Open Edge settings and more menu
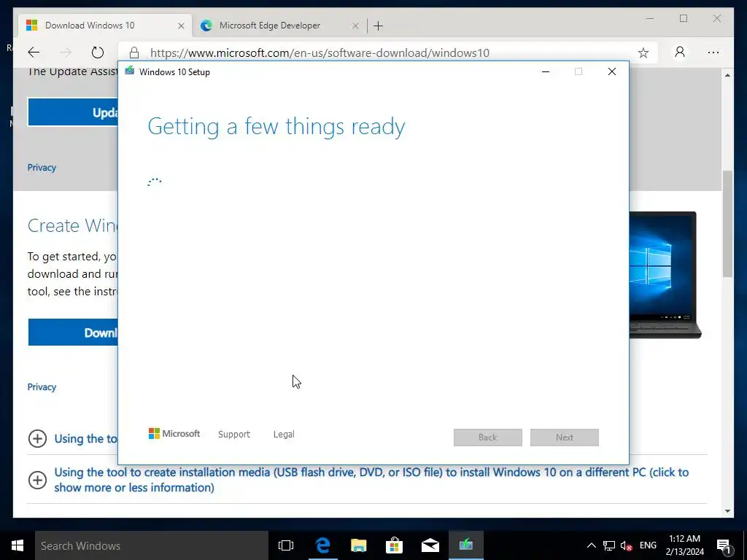Screen dimensions: 747x560 (x=713, y=52)
